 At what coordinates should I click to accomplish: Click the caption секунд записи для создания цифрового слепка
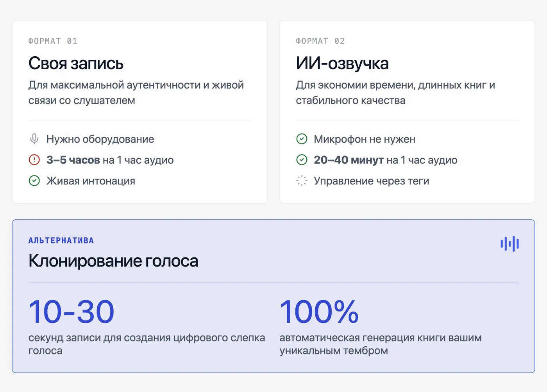tap(147, 344)
